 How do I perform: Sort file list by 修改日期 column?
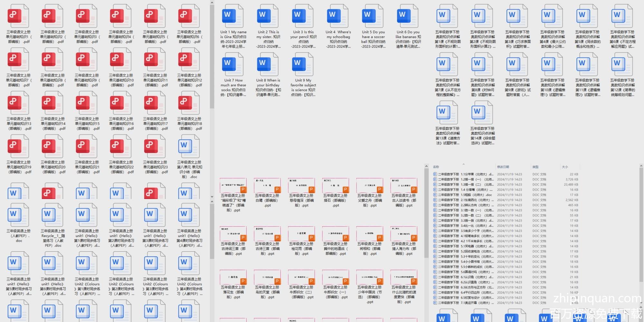coord(503,167)
